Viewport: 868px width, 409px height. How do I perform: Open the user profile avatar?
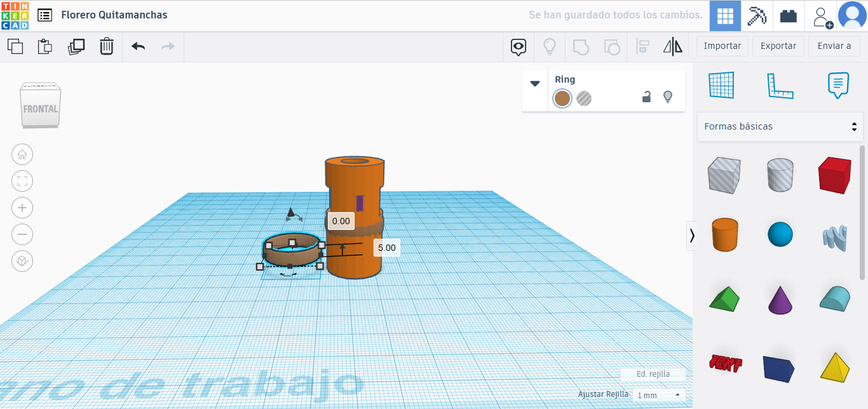pos(852,16)
